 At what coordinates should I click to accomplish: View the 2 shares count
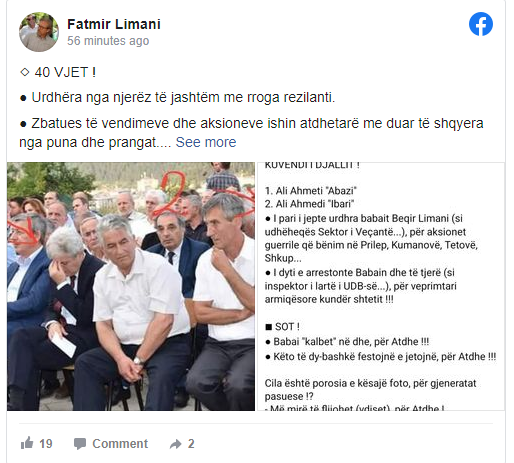pos(191,444)
